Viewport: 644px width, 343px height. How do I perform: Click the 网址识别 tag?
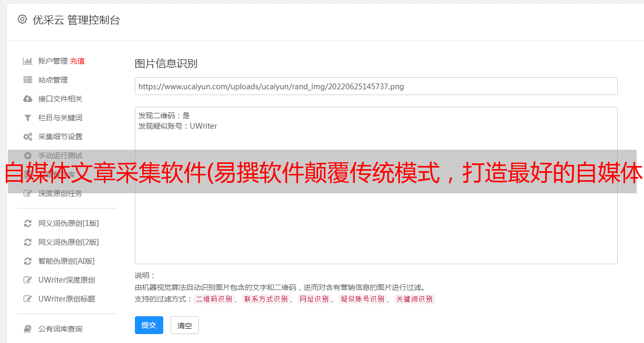click(314, 299)
